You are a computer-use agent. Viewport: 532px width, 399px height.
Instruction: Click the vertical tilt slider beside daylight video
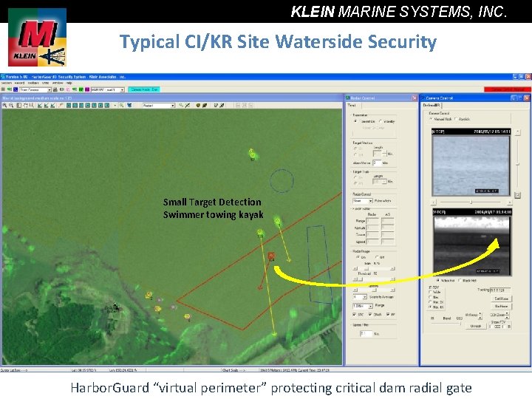(x=517, y=164)
